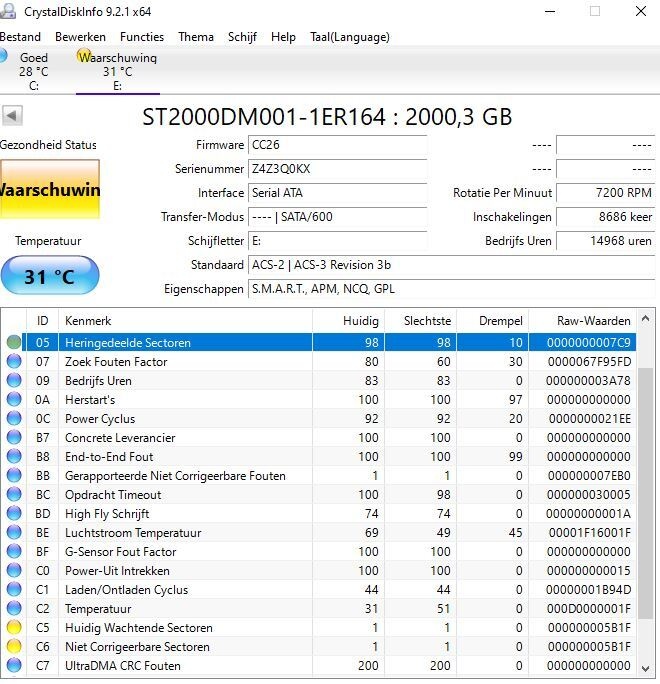660x684 pixels.
Task: Click the Huidig column header
Action: [349, 321]
